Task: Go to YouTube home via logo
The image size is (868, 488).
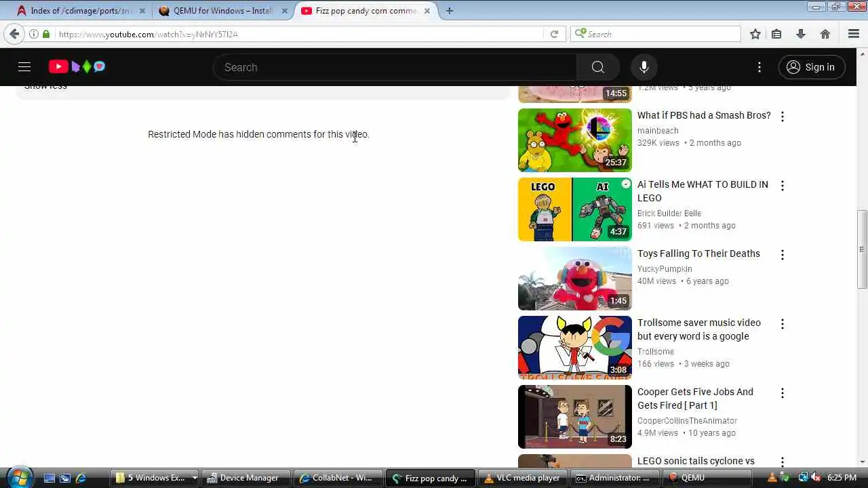Action: [x=77, y=66]
